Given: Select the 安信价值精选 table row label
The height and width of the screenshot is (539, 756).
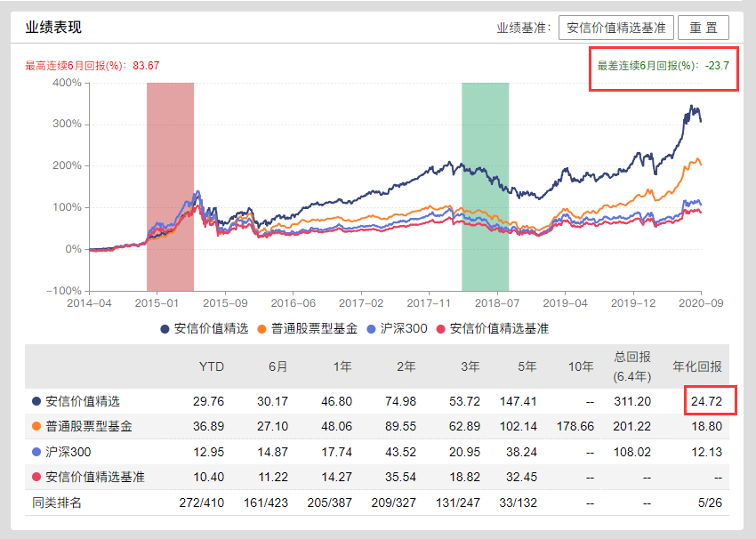Looking at the screenshot, I should click(83, 401).
